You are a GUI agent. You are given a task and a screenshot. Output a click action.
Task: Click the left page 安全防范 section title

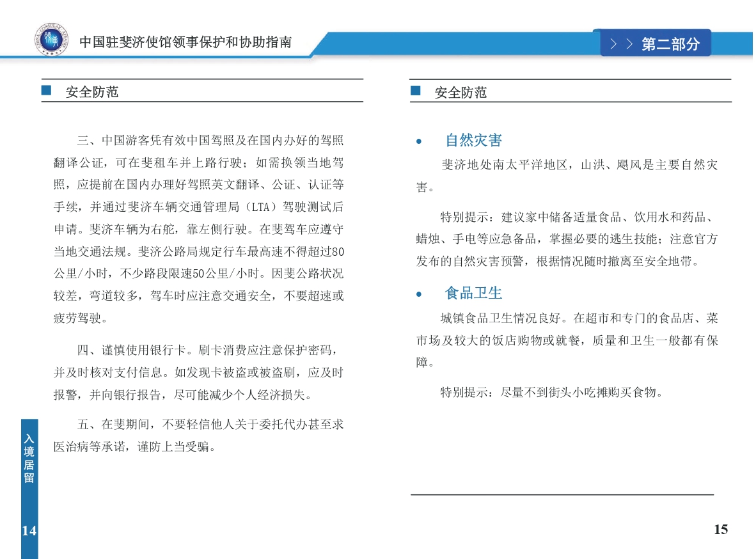[92, 92]
